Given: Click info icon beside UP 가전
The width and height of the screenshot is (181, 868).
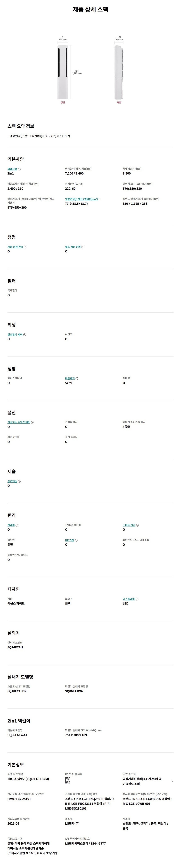Looking at the screenshot, I should (x=76, y=540).
